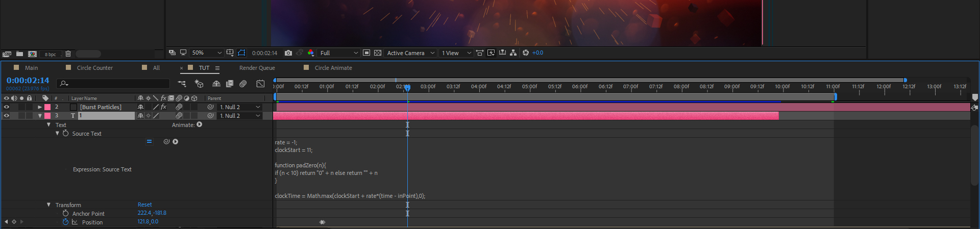Click the Primary Viewer monitor icon
This screenshot has width=980, height=229.
coord(183,53)
